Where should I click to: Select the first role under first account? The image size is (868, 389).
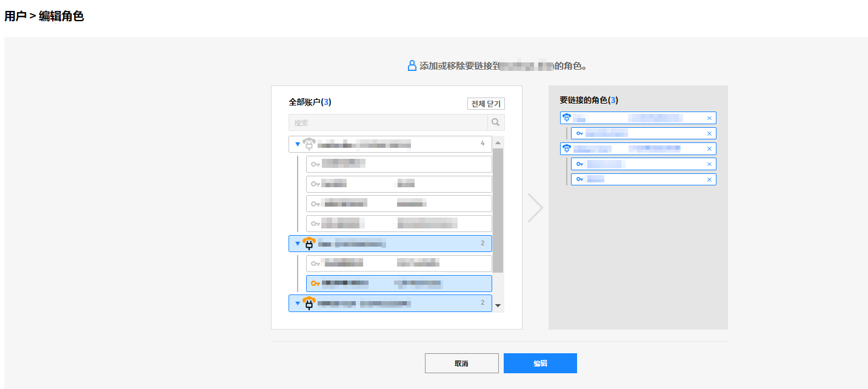click(399, 164)
